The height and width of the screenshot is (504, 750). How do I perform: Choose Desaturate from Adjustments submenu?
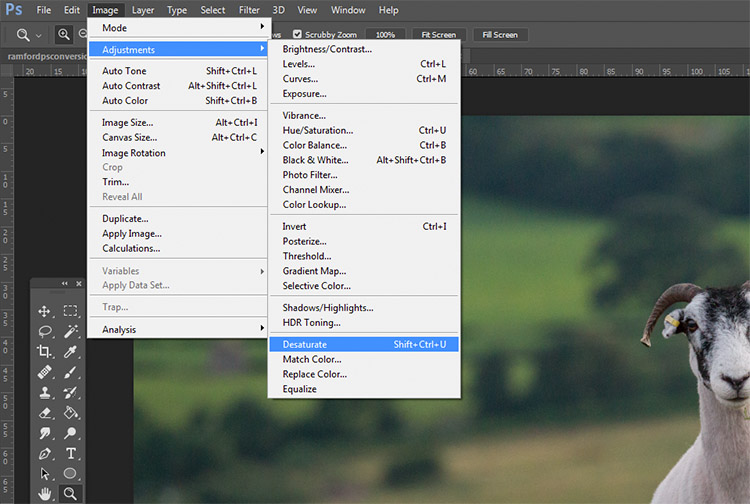point(364,344)
